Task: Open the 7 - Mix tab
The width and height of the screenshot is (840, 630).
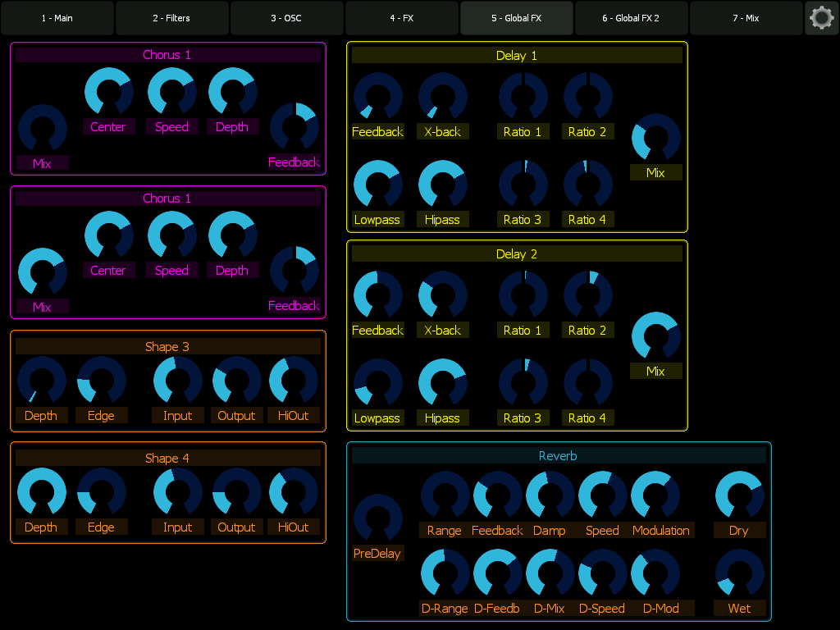Action: (x=746, y=18)
